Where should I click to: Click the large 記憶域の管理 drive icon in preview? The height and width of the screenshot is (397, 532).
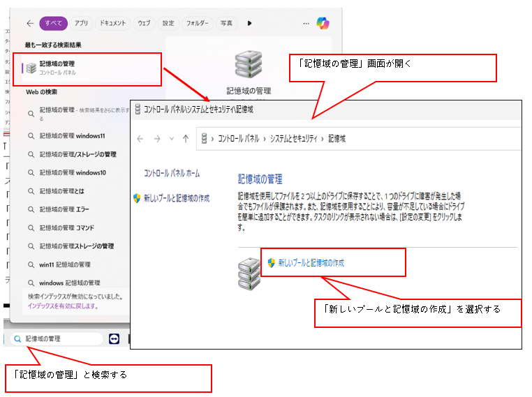249,66
